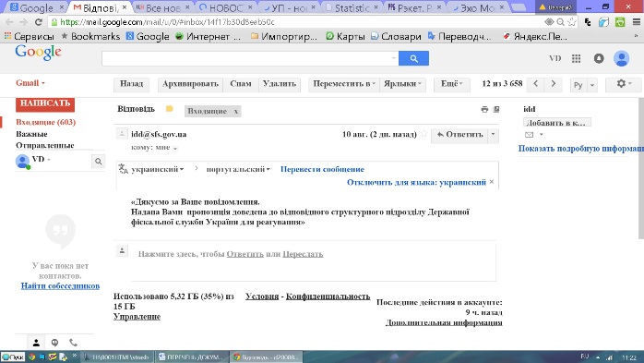Viewport: 644px width, 363px height.
Task: Search chat contacts magnifier icon
Action: point(98,161)
